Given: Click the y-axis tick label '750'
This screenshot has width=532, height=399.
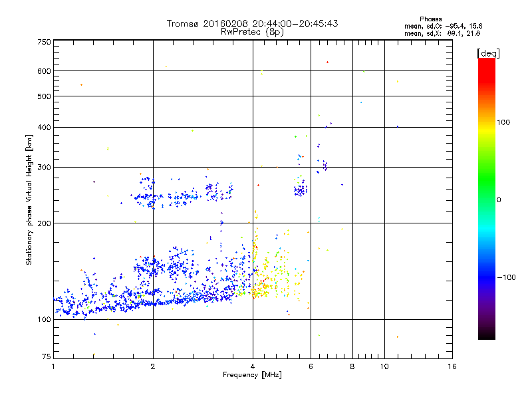Looking at the screenshot, I should pos(44,42).
